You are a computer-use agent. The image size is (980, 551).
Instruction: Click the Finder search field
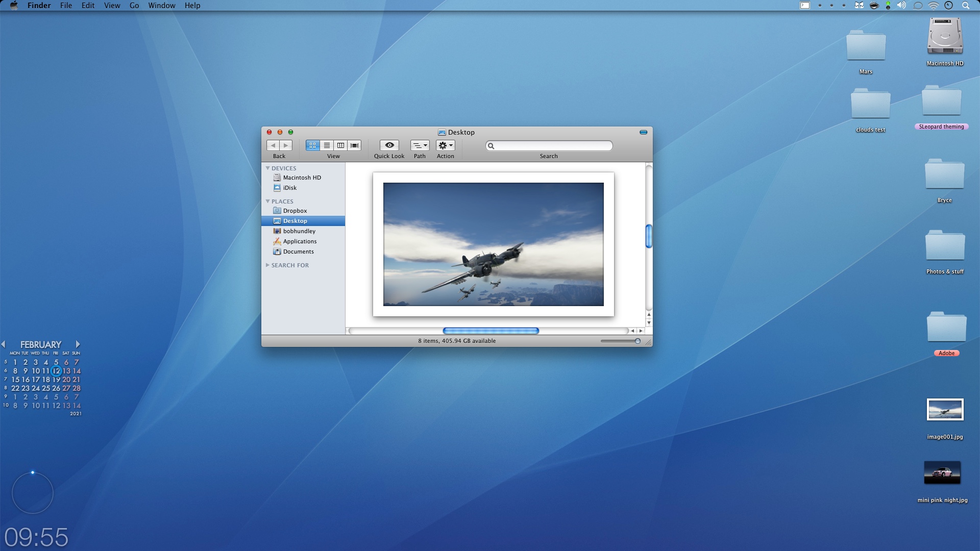(549, 146)
